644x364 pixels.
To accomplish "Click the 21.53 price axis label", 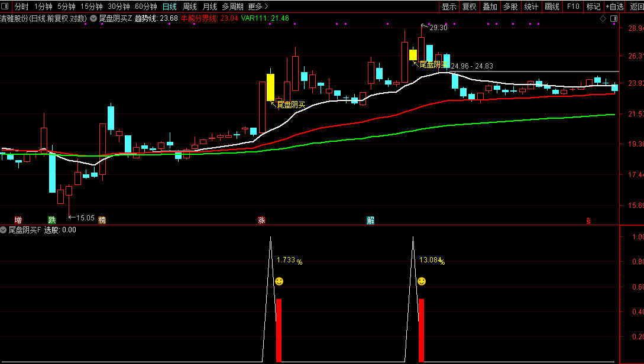I will point(636,113).
